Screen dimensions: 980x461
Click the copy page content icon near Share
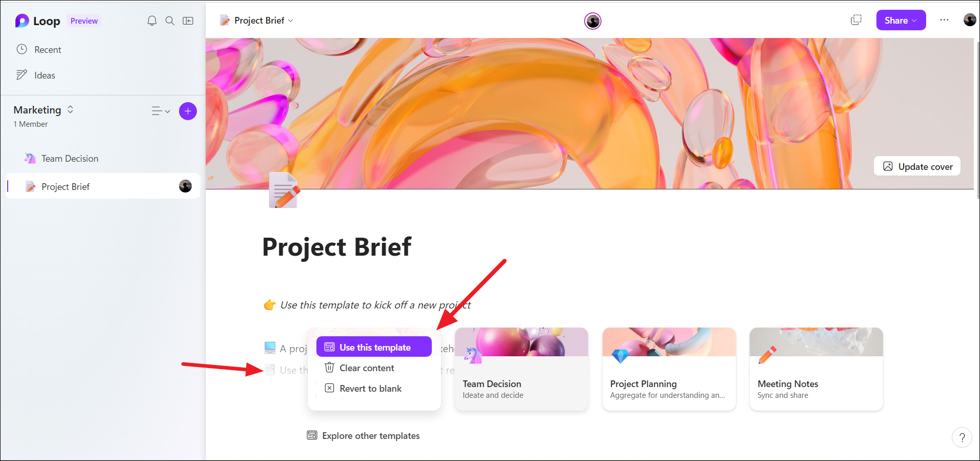[x=856, y=20]
